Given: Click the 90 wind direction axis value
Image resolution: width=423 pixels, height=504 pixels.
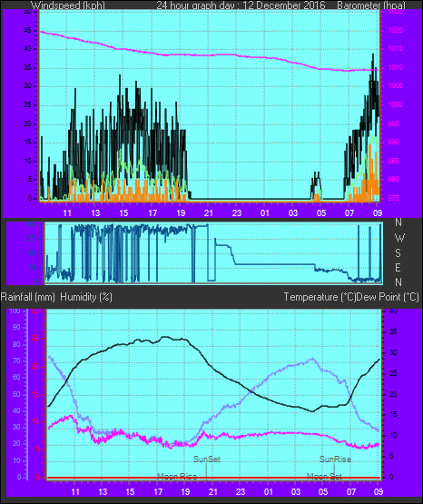Looking at the screenshot, I should tap(34, 267).
